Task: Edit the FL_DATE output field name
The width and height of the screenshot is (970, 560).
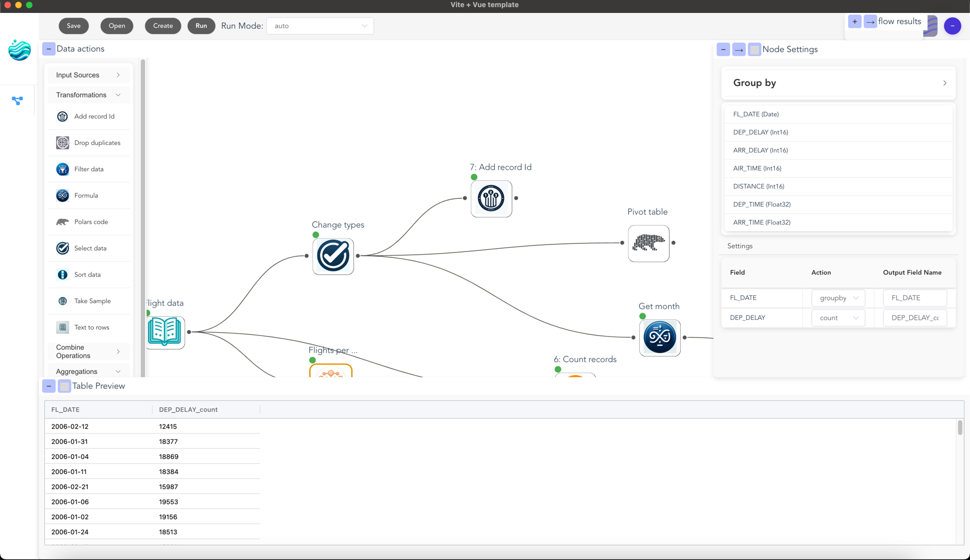Action: (914, 298)
